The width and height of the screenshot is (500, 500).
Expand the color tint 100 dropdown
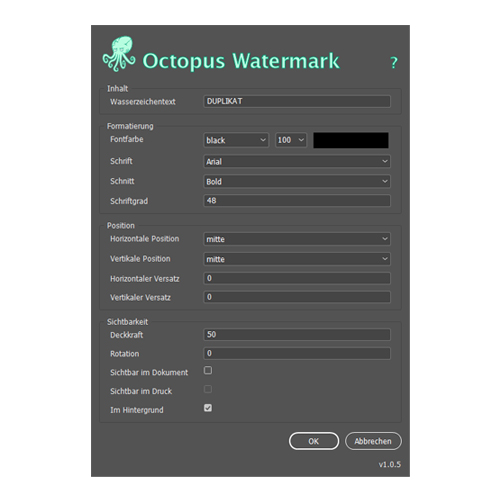[291, 140]
